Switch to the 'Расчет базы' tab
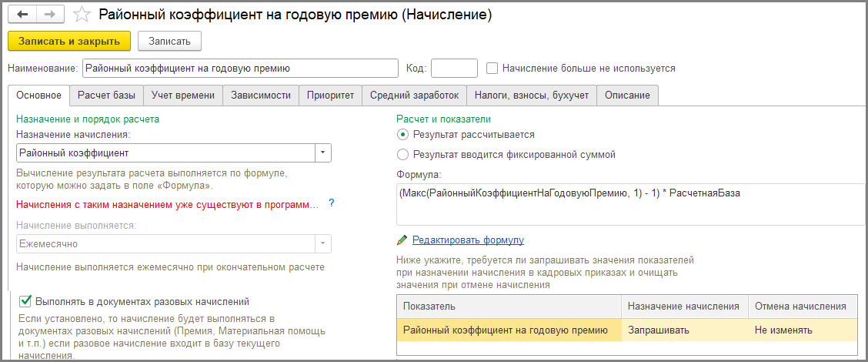Screen dimensions: 868x362 [107, 96]
